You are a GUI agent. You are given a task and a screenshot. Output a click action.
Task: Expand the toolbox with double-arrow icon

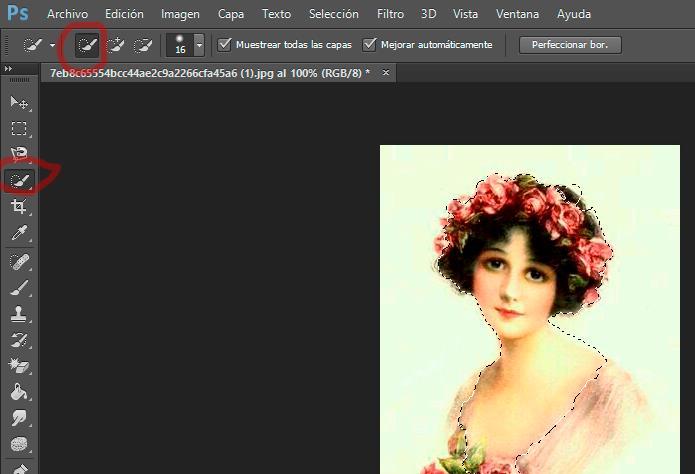click(8, 69)
